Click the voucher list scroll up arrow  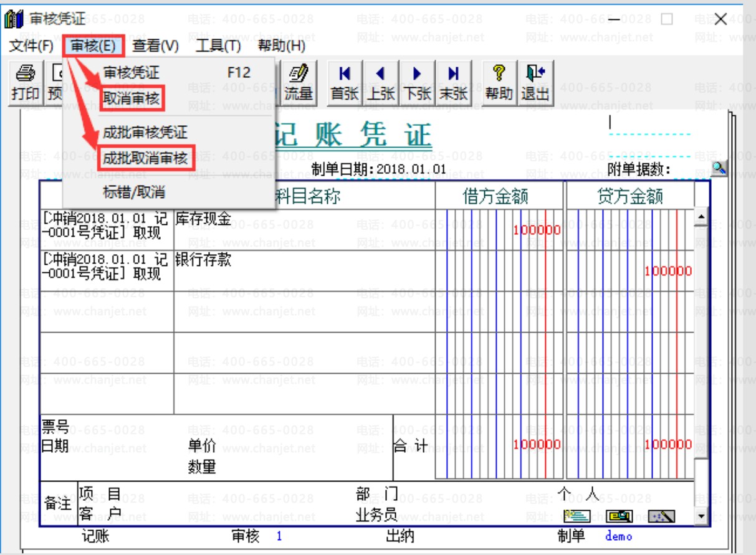point(702,217)
